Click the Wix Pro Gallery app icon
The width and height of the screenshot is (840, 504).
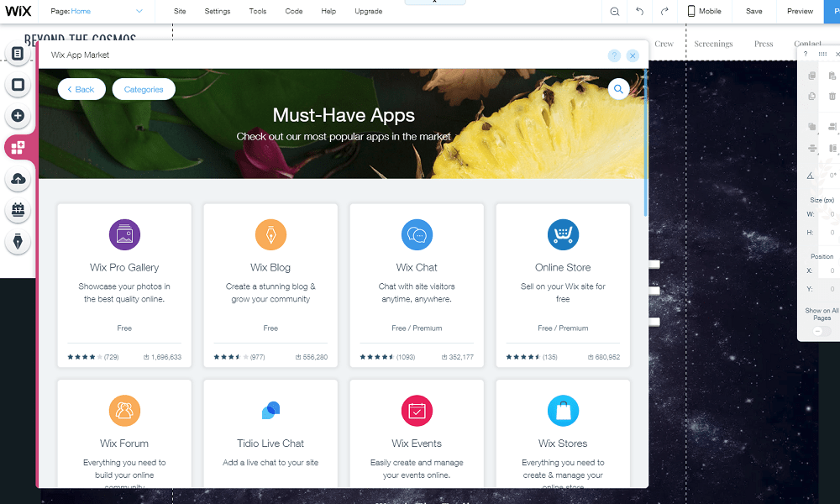tap(124, 234)
